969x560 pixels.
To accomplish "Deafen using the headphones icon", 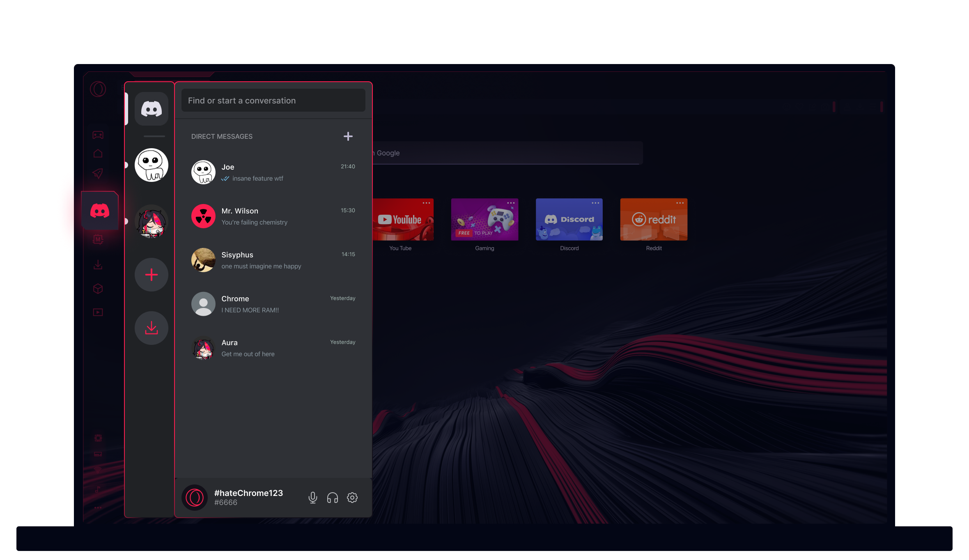I will pyautogui.click(x=332, y=497).
